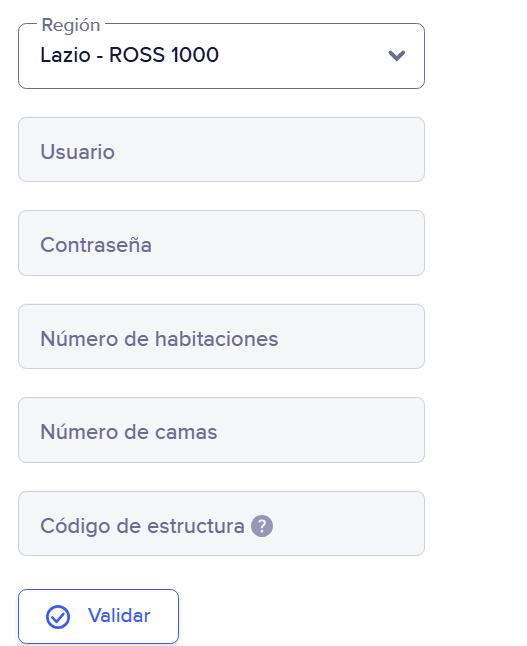Expand the Lazio - ROSS 1000 selector
Screen dimensions: 527x646
221,56
